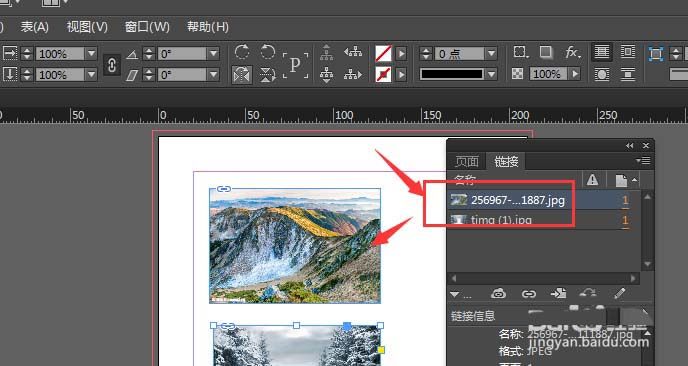Image resolution: width=688 pixels, height=366 pixels.
Task: Open the rotation angle dropdown
Action: pos(214,54)
